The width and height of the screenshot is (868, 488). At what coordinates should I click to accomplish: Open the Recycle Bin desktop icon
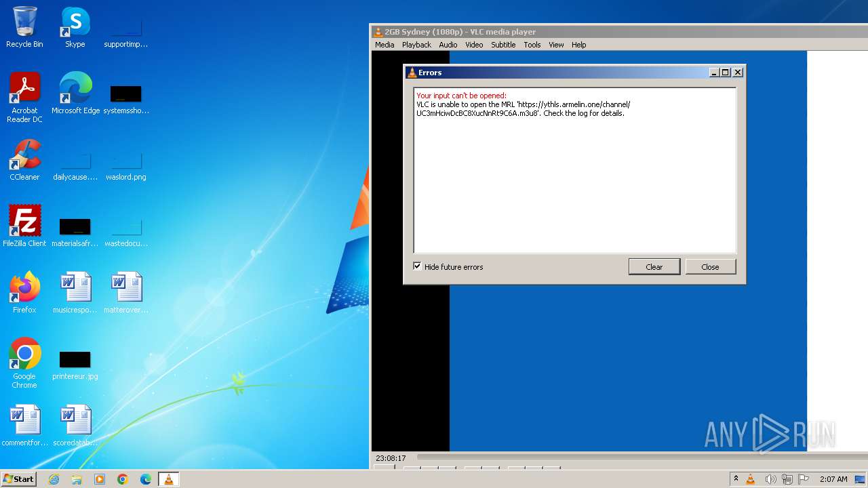[x=24, y=27]
